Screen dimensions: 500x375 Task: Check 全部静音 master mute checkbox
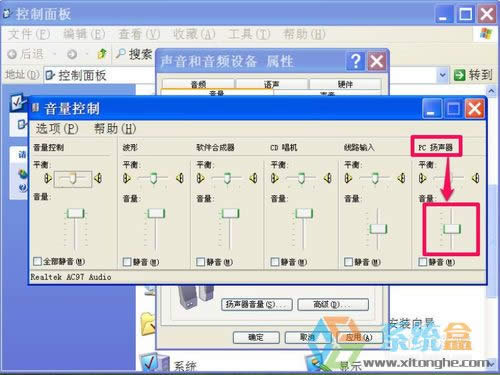[x=38, y=261]
